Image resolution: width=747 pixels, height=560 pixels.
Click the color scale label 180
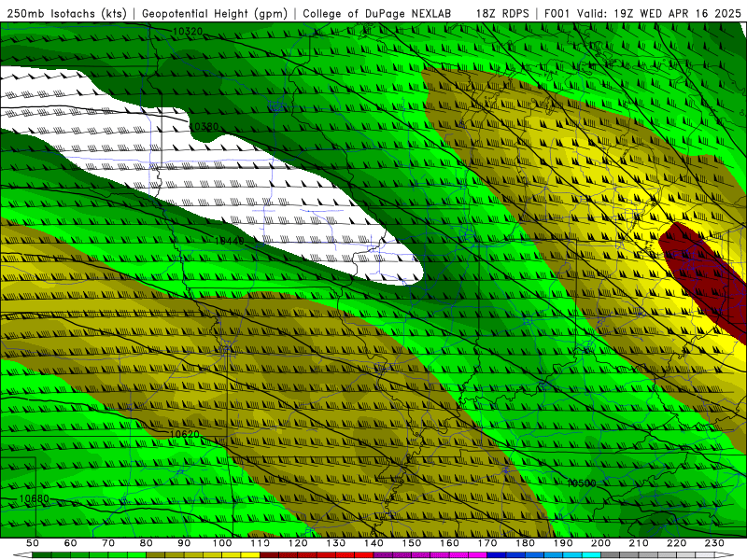[525, 543]
